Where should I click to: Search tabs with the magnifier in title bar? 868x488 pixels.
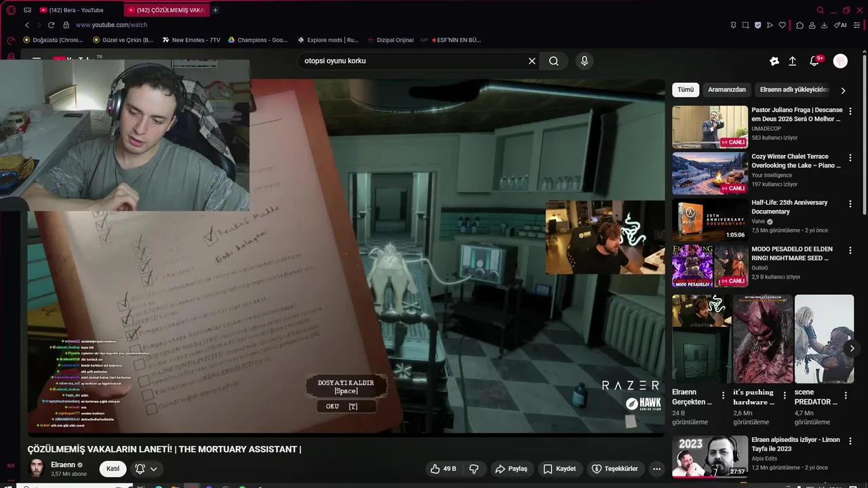click(820, 10)
